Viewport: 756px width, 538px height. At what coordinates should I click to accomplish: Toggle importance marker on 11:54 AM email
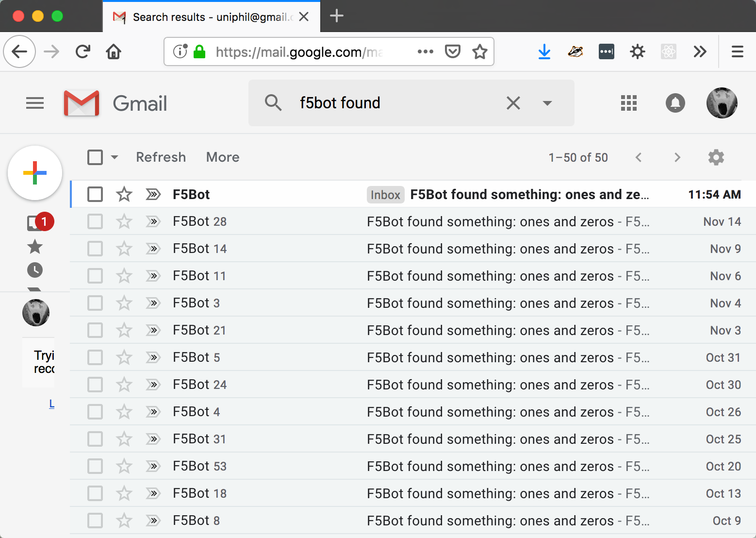pos(153,194)
